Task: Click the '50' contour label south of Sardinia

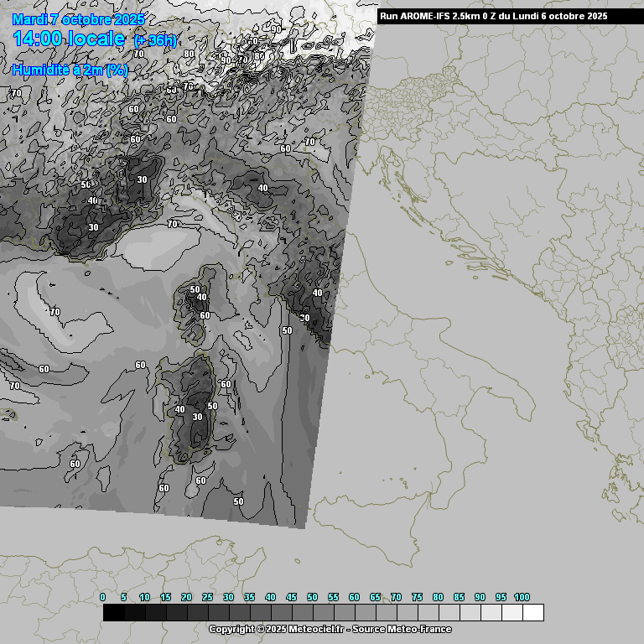Action: (x=238, y=501)
